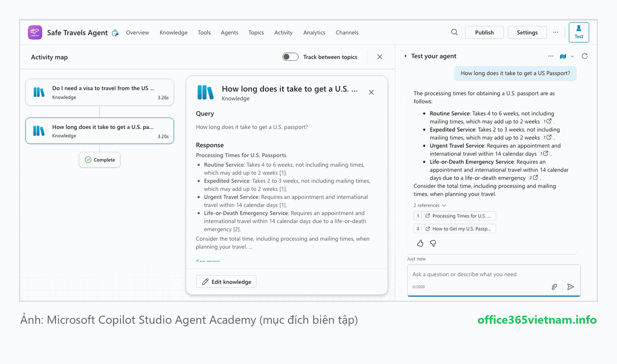Toggle Track between topics switch
Screen dimensions: 617x364
[290, 57]
